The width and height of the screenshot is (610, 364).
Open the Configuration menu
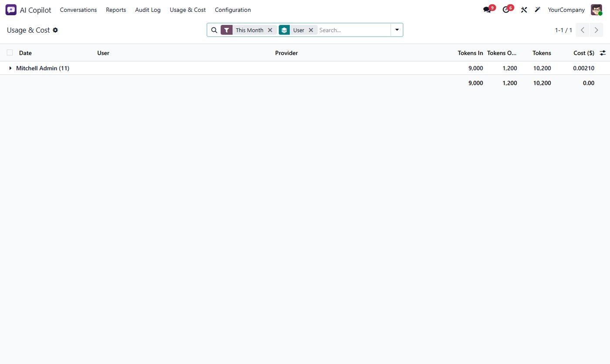tap(233, 10)
